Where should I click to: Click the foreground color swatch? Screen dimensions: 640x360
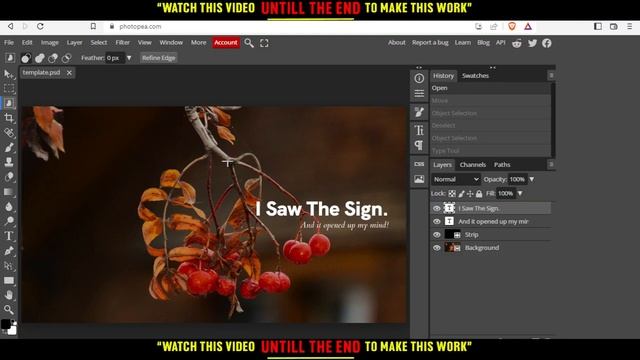pos(6,324)
